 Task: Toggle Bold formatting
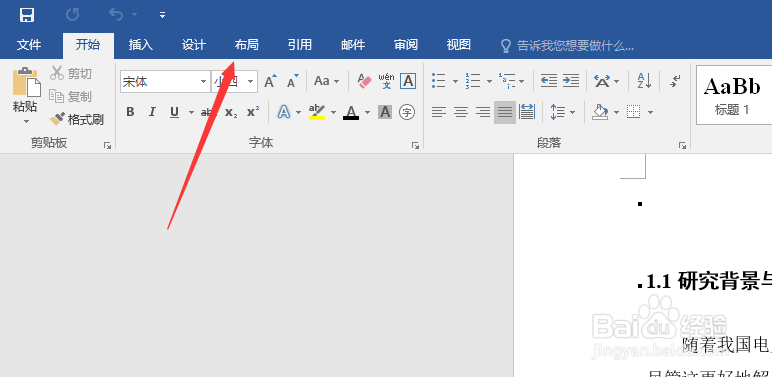click(x=130, y=112)
